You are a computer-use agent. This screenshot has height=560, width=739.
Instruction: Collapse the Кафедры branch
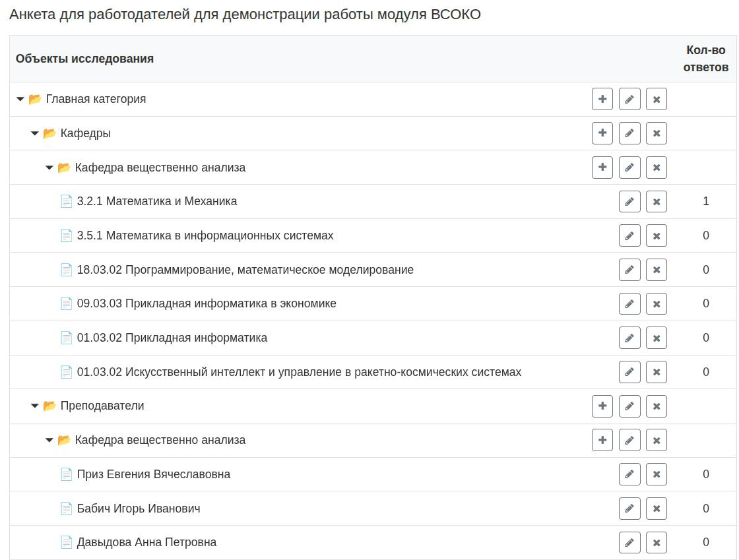tap(34, 133)
